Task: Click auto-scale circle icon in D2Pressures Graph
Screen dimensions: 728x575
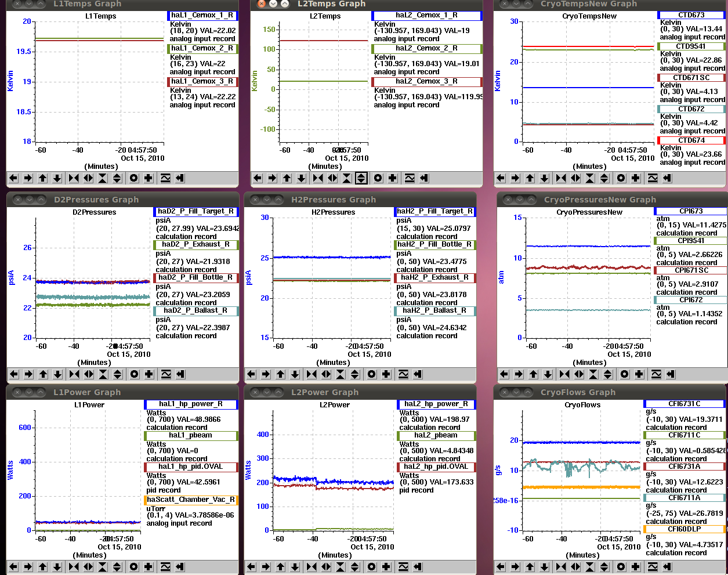Action: click(x=135, y=374)
